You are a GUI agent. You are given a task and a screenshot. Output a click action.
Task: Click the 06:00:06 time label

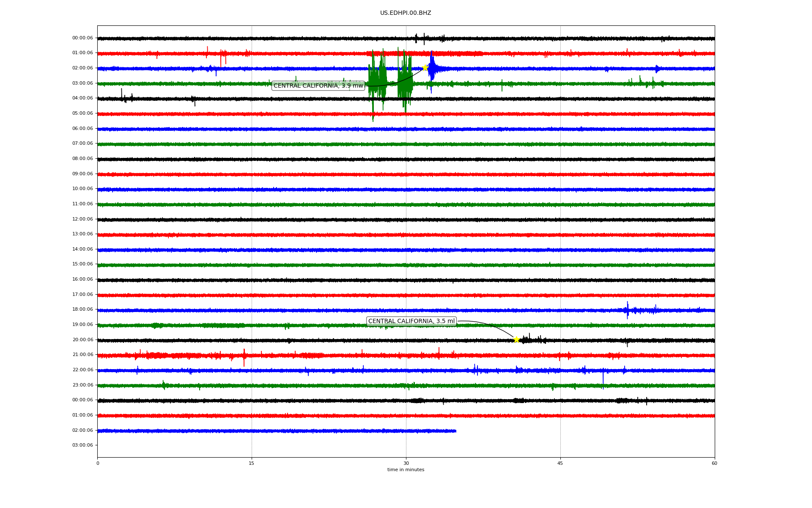pos(82,128)
